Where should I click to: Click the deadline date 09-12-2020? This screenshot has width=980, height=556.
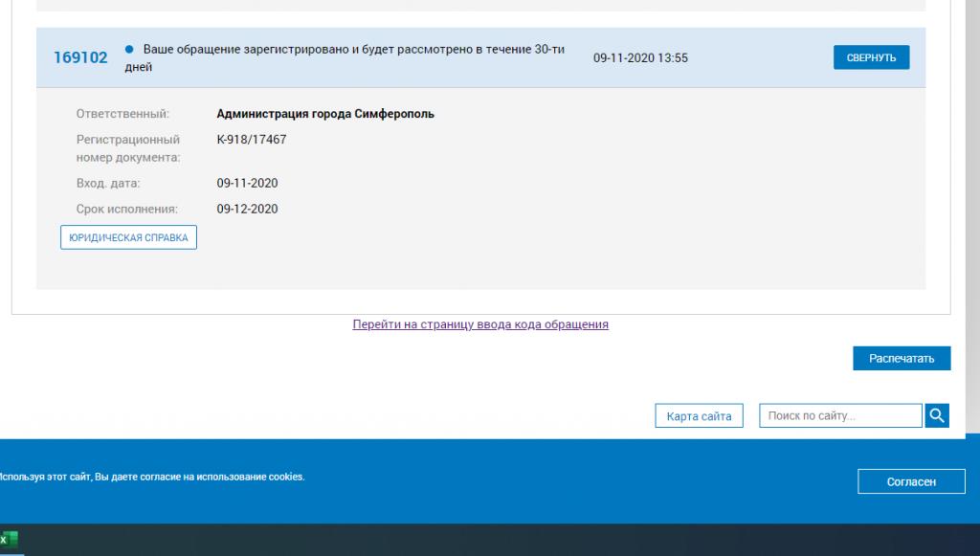pyautogui.click(x=247, y=209)
